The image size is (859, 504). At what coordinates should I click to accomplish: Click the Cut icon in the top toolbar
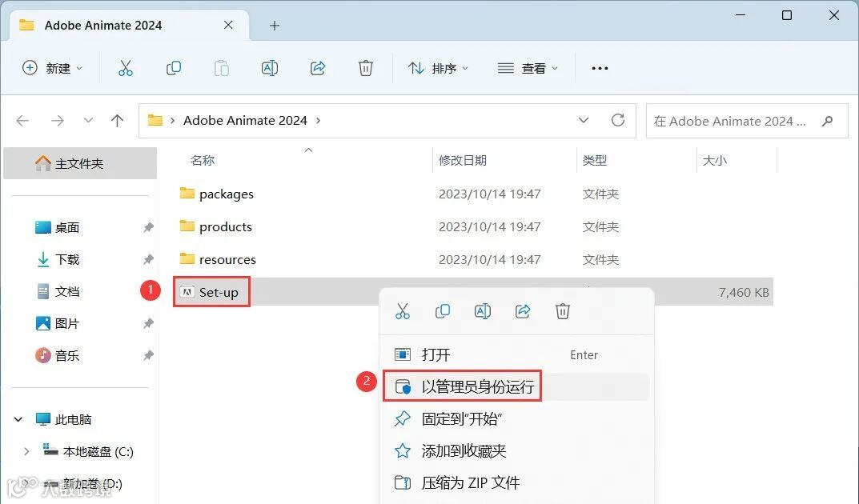point(126,69)
